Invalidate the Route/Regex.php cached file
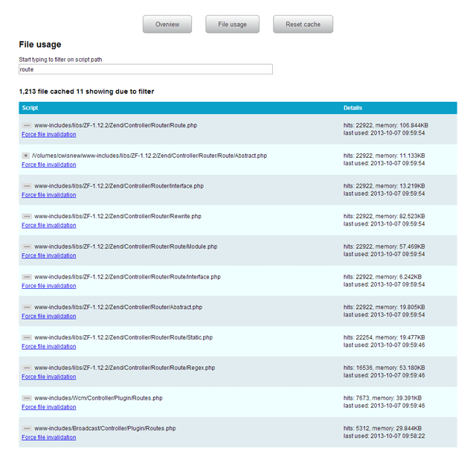The width and height of the screenshot is (476, 472). point(48,377)
